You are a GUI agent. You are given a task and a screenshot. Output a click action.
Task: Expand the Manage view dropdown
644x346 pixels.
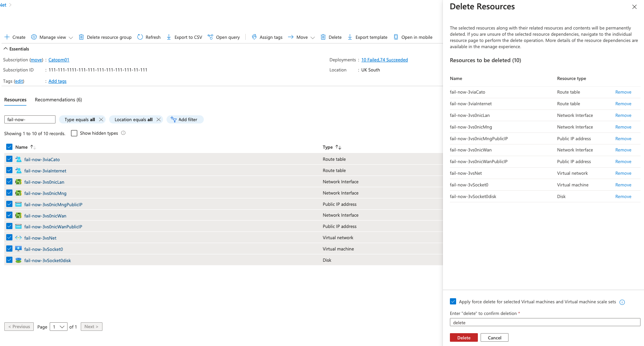click(71, 38)
